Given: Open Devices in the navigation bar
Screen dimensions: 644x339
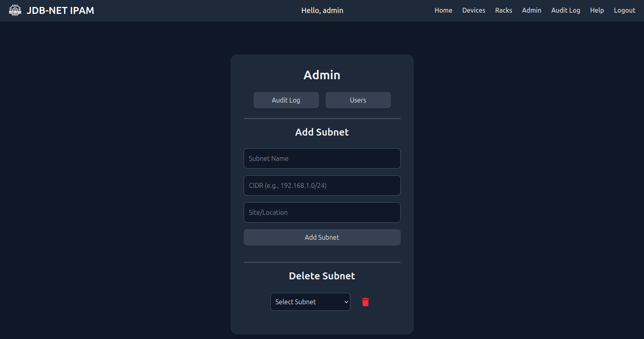Looking at the screenshot, I should 473,10.
